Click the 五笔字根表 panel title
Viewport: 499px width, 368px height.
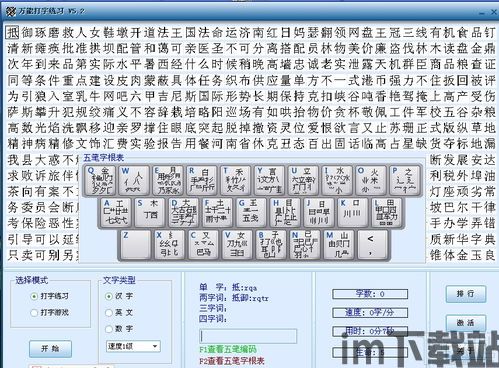click(x=104, y=158)
